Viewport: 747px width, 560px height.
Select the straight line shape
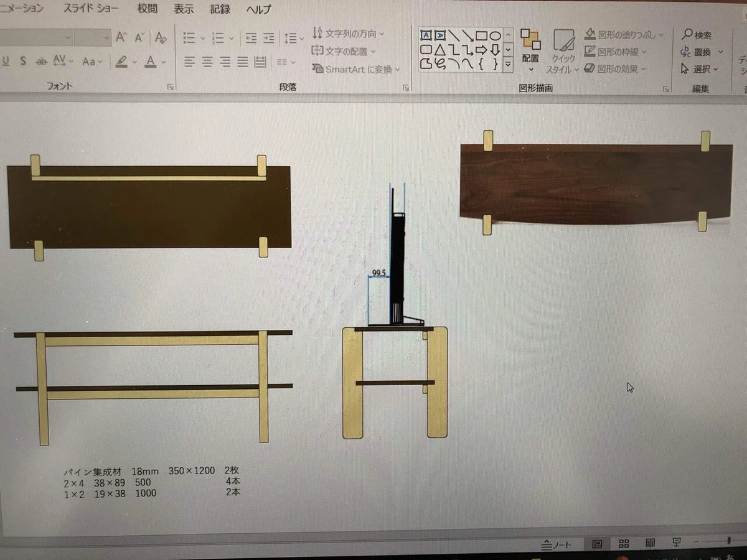tap(454, 35)
